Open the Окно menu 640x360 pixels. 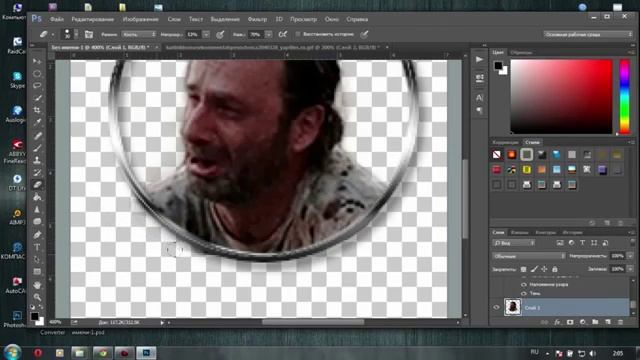pos(331,19)
